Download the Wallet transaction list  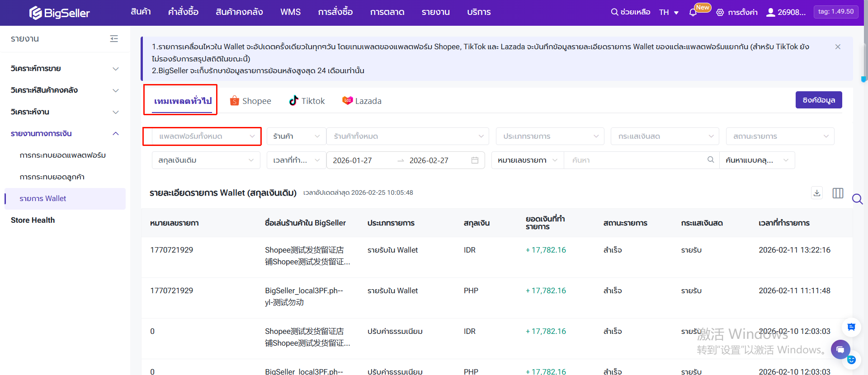[x=817, y=193]
